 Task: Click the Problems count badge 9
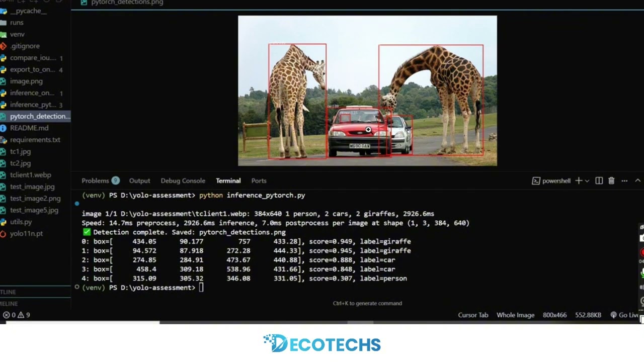pos(115,180)
